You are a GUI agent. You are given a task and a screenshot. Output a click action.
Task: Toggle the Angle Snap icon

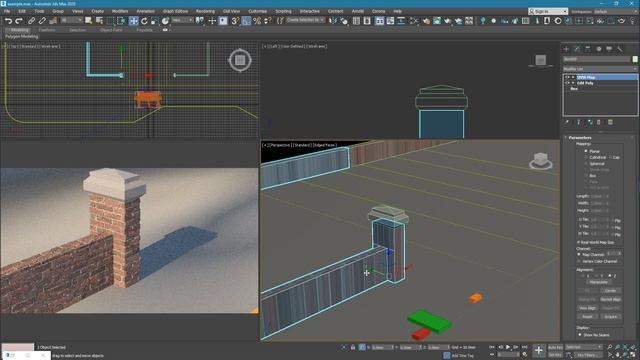click(246, 21)
